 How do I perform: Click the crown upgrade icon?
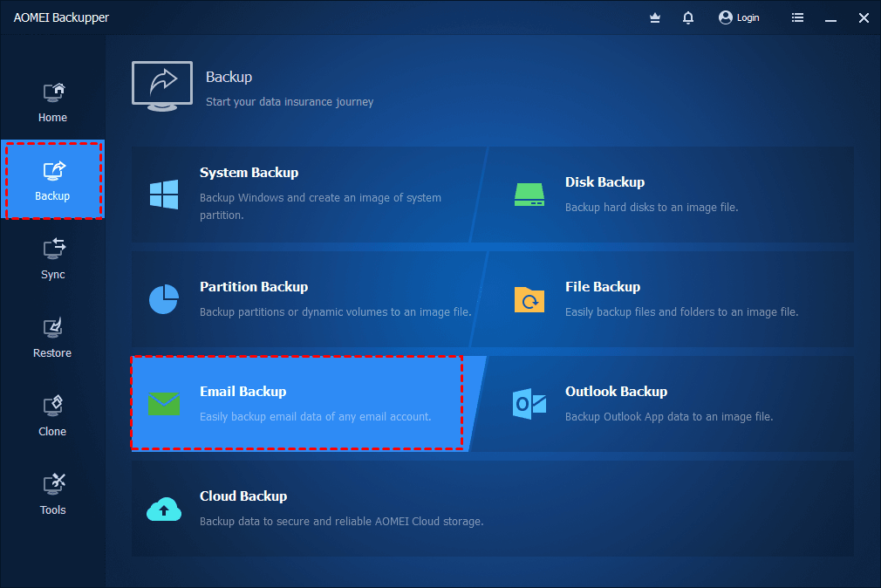coord(654,18)
